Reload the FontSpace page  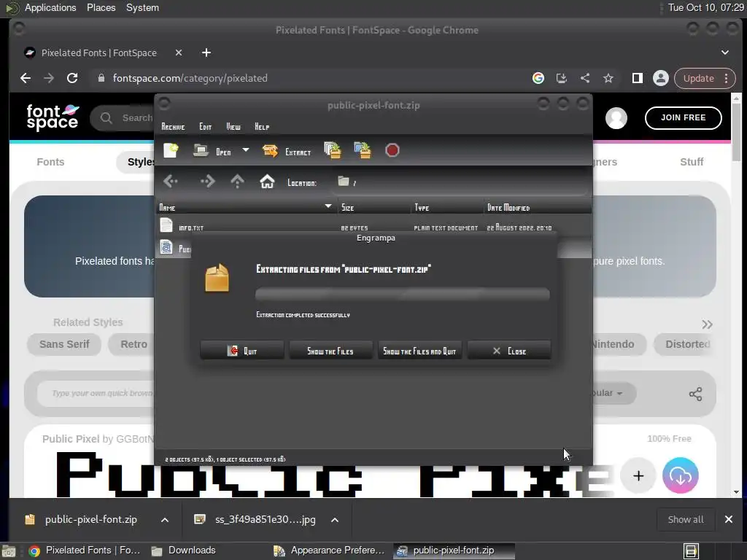pos(72,78)
